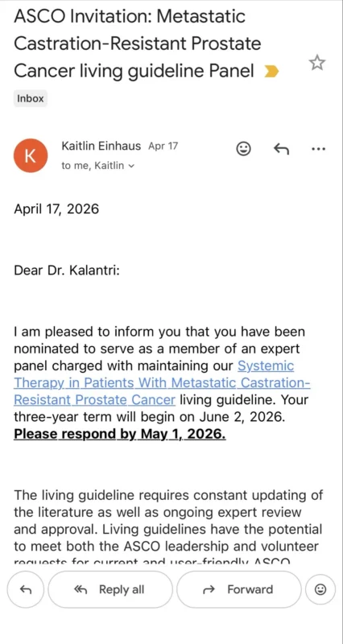This screenshot has width=343, height=644.
Task: Tap the double-arrow icon in Reply all
Action: pyautogui.click(x=81, y=590)
